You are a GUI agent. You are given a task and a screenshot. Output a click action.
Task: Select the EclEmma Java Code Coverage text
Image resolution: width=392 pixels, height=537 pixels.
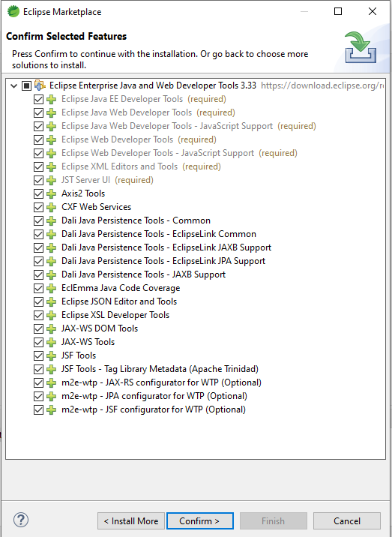click(x=121, y=288)
